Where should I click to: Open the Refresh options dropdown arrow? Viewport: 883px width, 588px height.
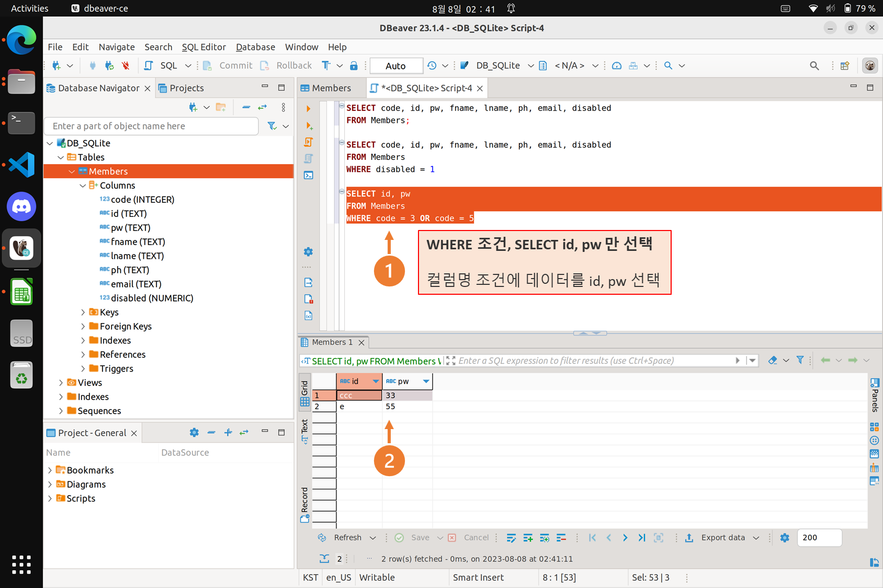coord(372,538)
